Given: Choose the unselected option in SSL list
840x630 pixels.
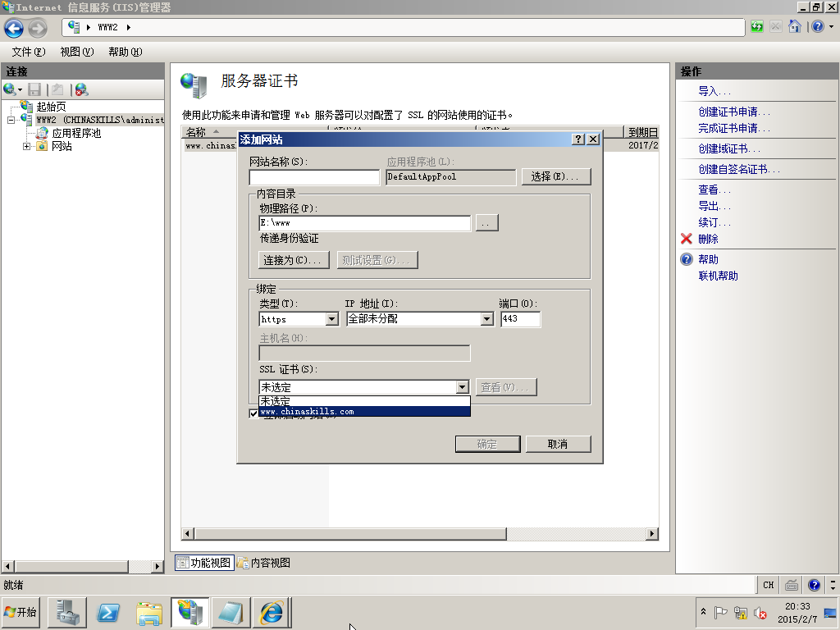Looking at the screenshot, I should pos(364,400).
